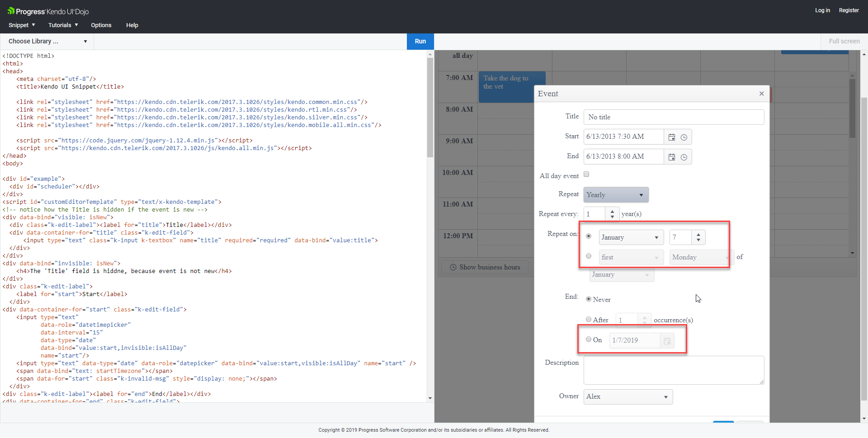Image resolution: width=868 pixels, height=438 pixels.
Task: Select the After occurrences radio button
Action: (589, 319)
